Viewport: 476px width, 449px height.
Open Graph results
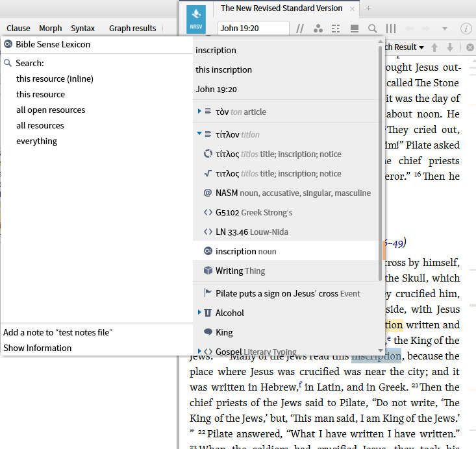(132, 28)
